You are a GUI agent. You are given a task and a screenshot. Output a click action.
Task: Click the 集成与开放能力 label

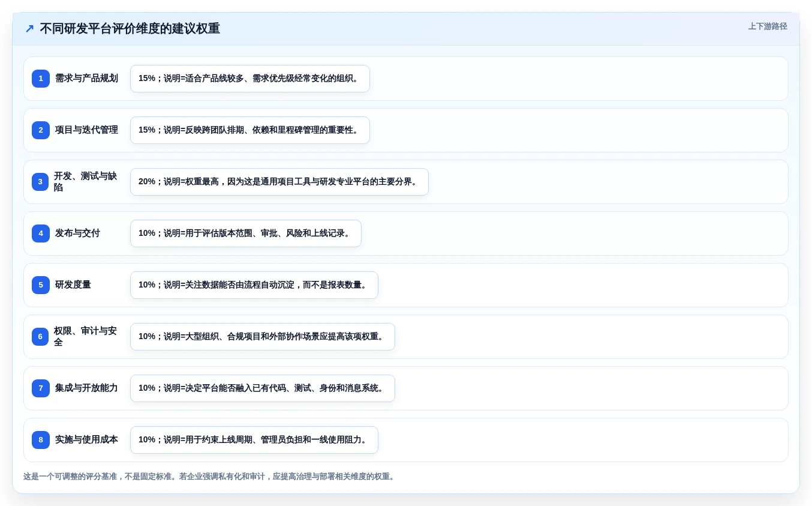[86, 388]
